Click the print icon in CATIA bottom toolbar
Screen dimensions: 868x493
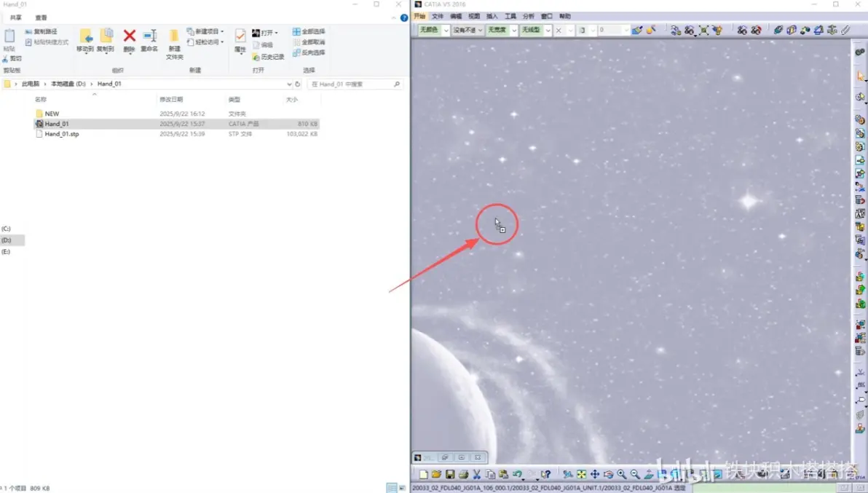point(463,474)
